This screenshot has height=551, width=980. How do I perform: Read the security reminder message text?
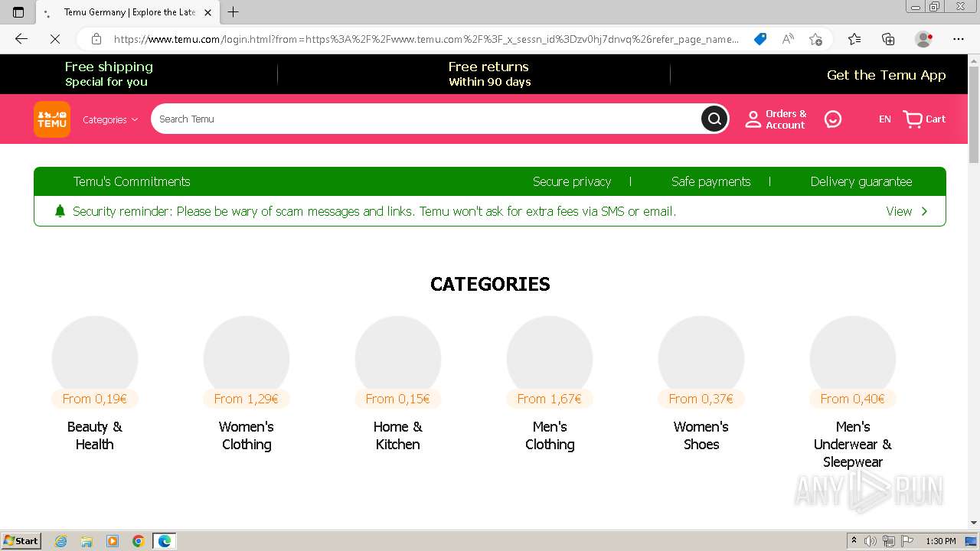coord(374,211)
